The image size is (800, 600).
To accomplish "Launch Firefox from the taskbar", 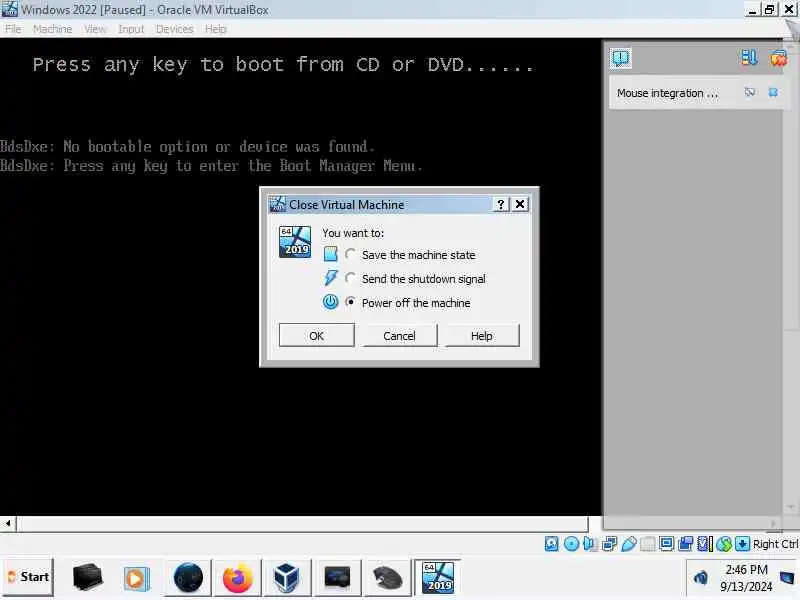I will click(237, 578).
